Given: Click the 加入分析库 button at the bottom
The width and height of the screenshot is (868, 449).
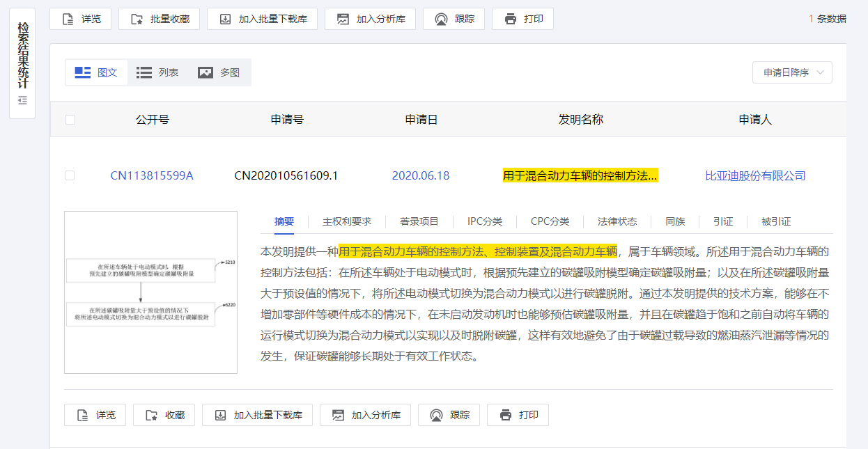Looking at the screenshot, I should pyautogui.click(x=365, y=414).
